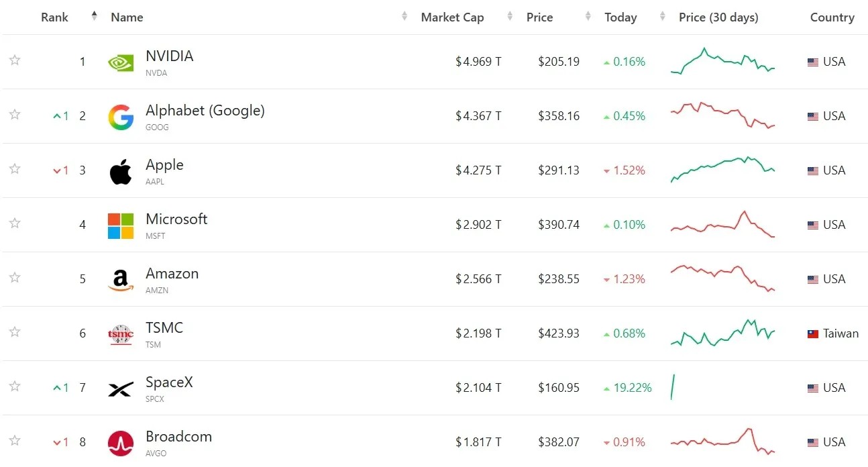
Task: Toggle favorite star for NVIDIA
Action: pos(15,60)
